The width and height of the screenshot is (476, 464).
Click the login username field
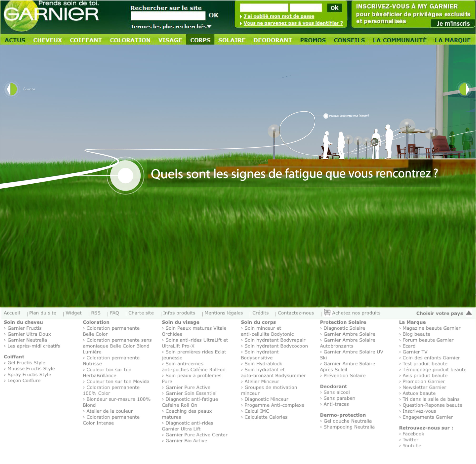coord(264,8)
